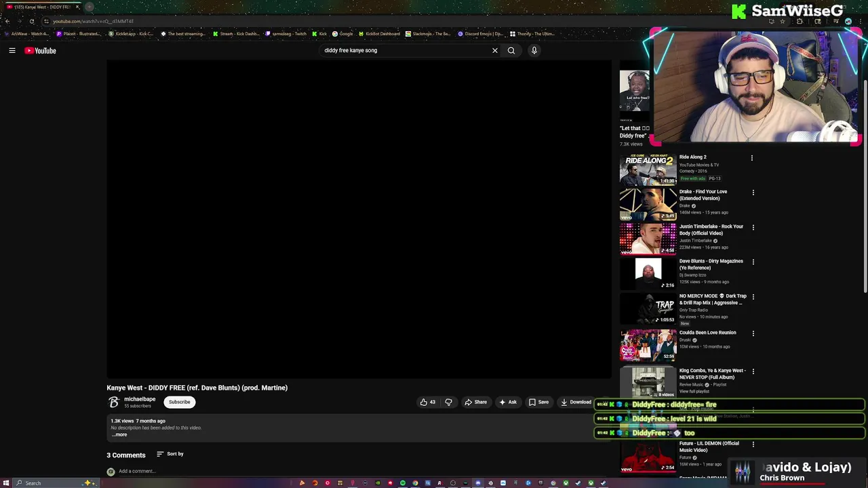Viewport: 868px width, 488px height.
Task: Start voice search with the microphone icon
Action: (x=534, y=50)
